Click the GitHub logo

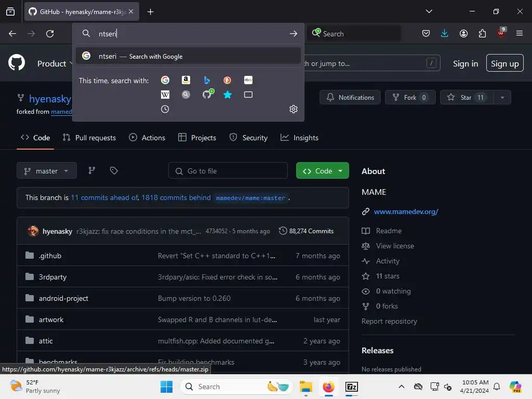[17, 63]
